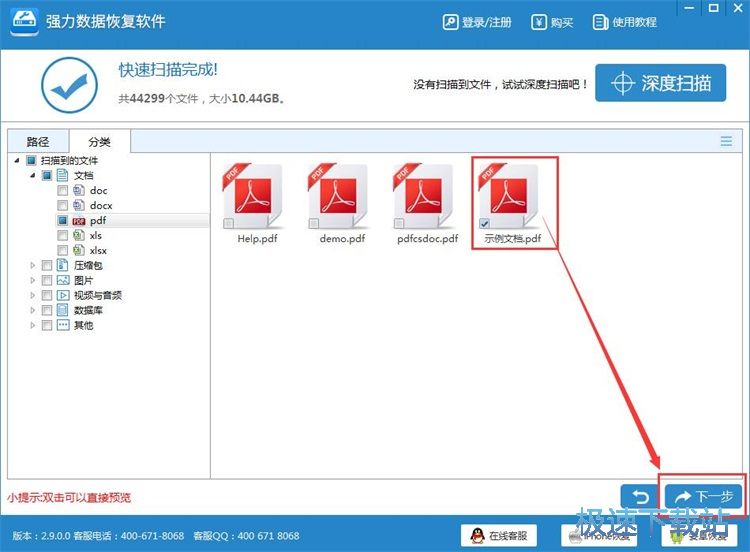Image resolution: width=750 pixels, height=552 pixels.
Task: Select the pdf tree item label
Action: click(98, 221)
